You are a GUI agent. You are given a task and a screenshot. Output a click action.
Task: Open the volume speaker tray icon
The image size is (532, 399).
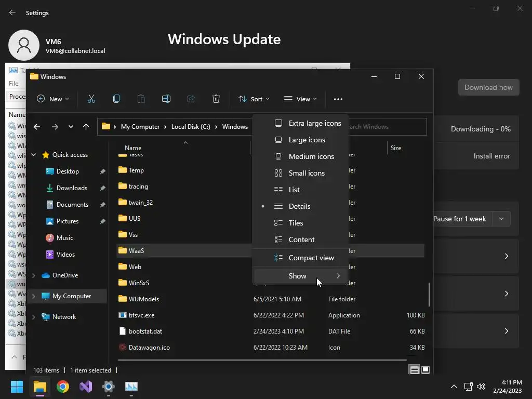pyautogui.click(x=481, y=387)
